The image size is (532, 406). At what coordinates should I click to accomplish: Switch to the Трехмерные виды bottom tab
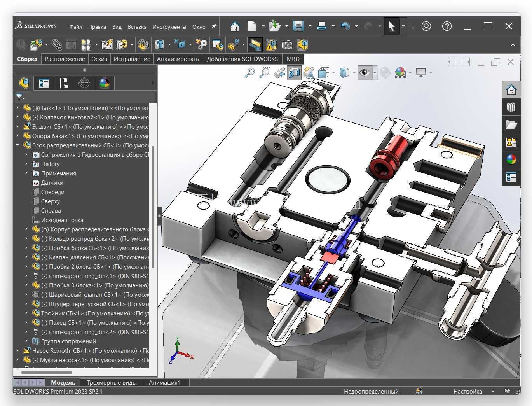coord(112,382)
